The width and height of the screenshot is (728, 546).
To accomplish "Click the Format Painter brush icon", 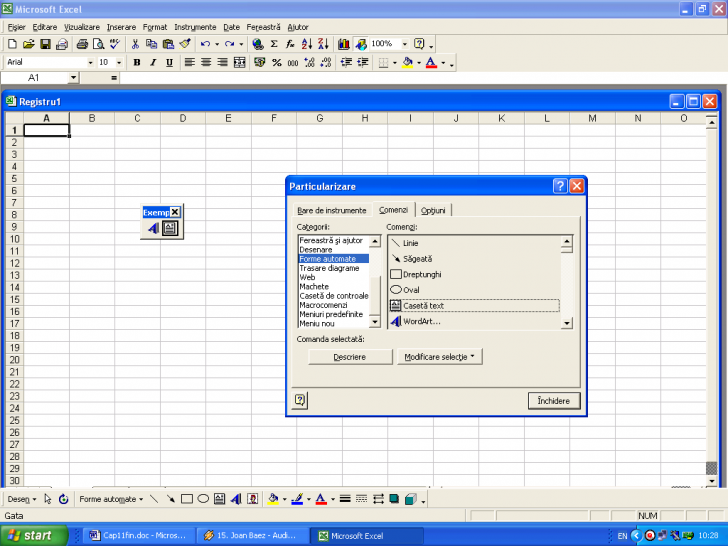I will [x=185, y=44].
